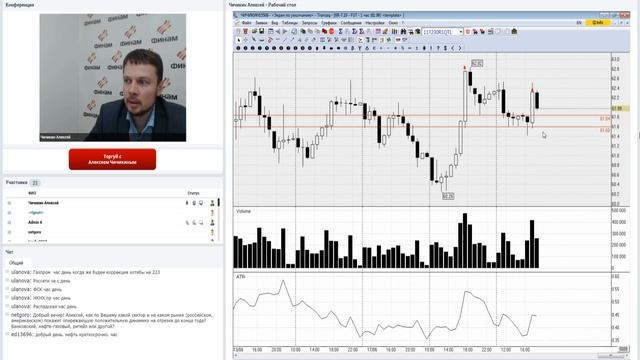Open the Графики menu
This screenshot has width=640, height=360.
click(329, 23)
